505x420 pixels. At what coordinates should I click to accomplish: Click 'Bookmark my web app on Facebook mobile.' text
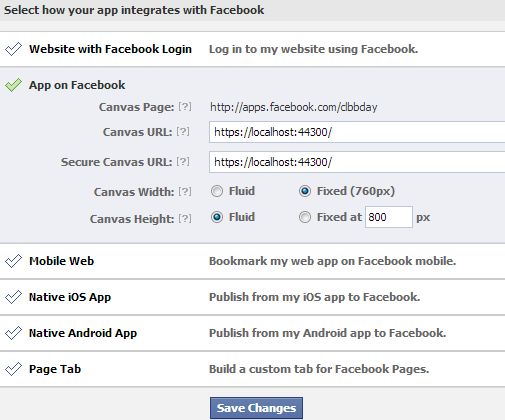coord(332,261)
